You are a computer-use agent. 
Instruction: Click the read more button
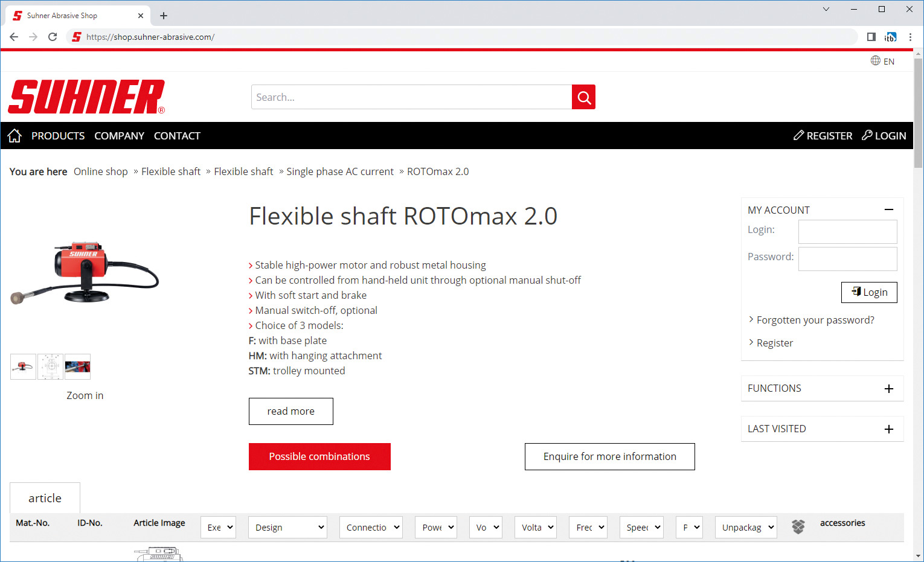tap(291, 411)
